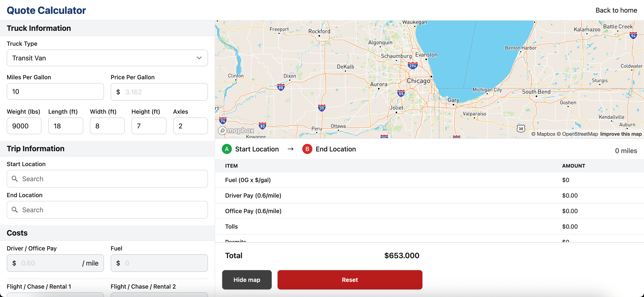The height and width of the screenshot is (297, 644).
Task: Click the red B end marker badge
Action: 307,149
